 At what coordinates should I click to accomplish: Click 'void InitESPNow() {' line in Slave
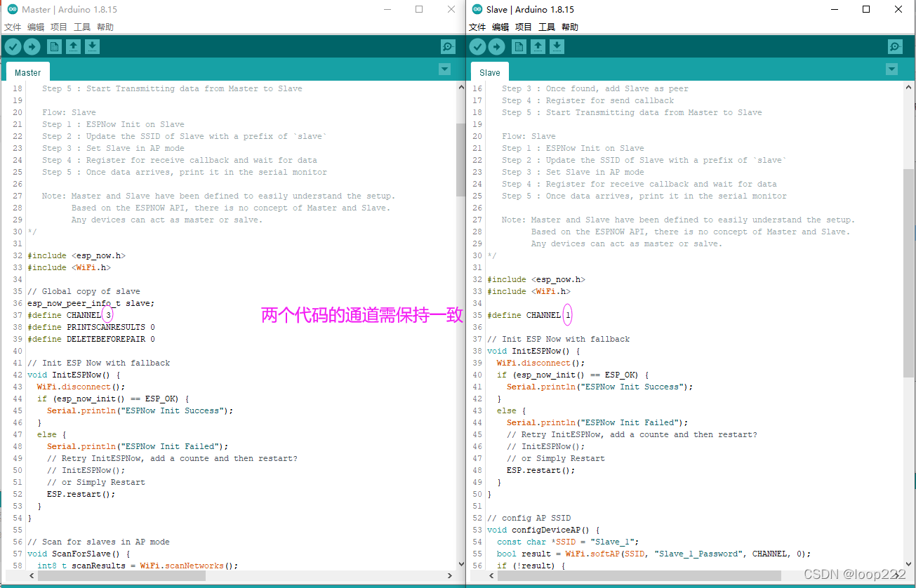click(x=533, y=351)
